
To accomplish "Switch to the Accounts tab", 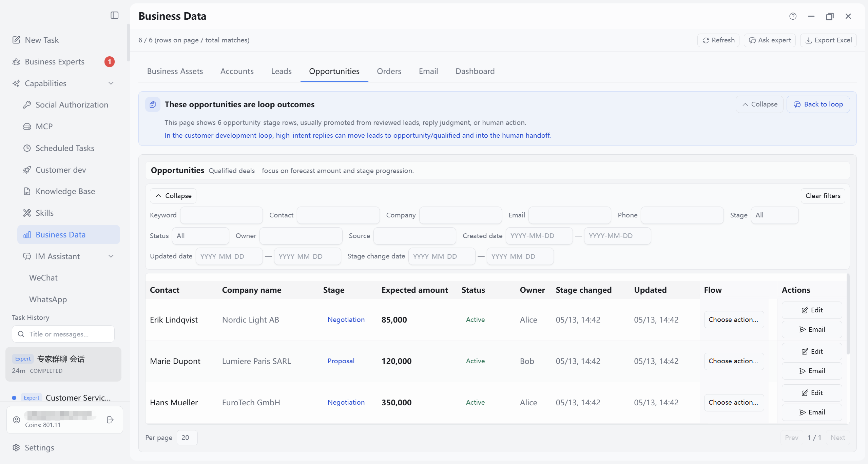I will pos(237,71).
